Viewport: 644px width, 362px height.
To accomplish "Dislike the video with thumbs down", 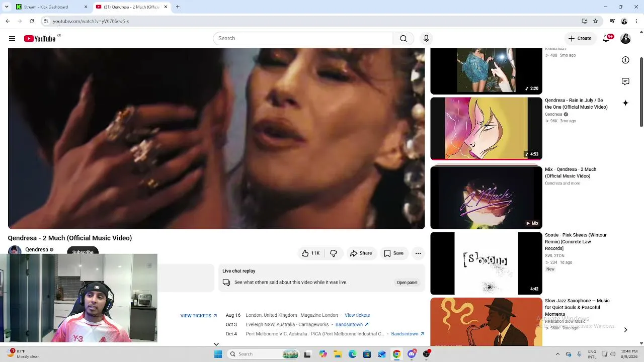I will point(334,253).
